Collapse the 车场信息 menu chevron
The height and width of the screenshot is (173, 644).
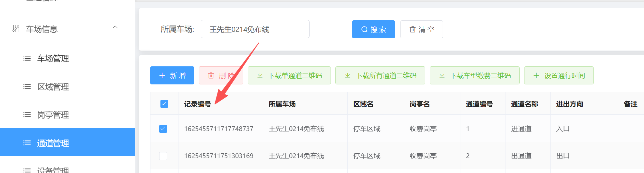[115, 27]
